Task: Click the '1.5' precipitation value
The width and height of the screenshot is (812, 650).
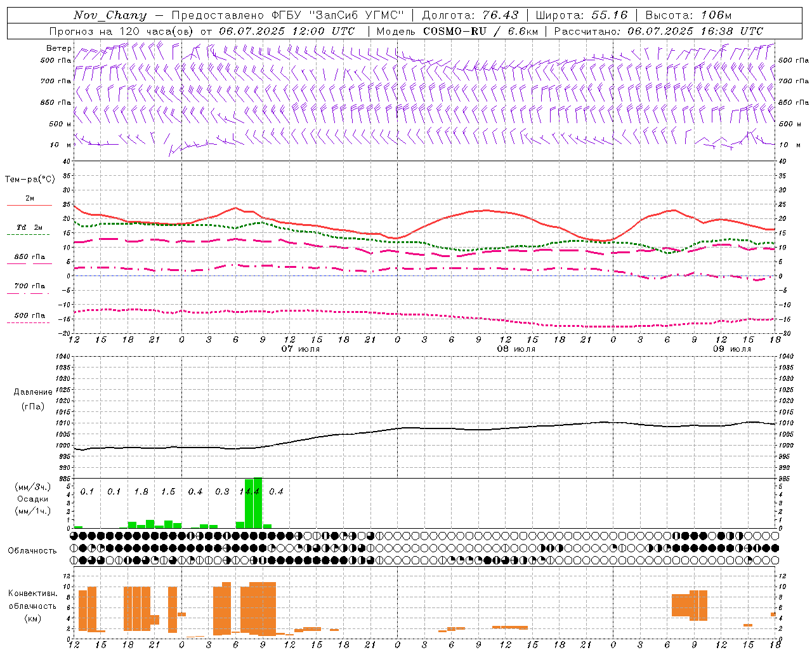Action: [168, 492]
